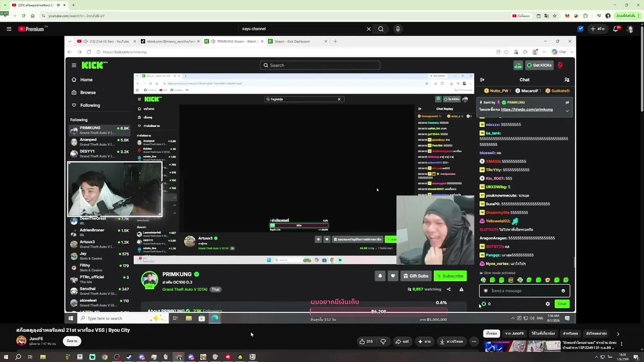Click the YouTube create button with plus
Viewport: 644px width, 362px height.
(x=598, y=29)
